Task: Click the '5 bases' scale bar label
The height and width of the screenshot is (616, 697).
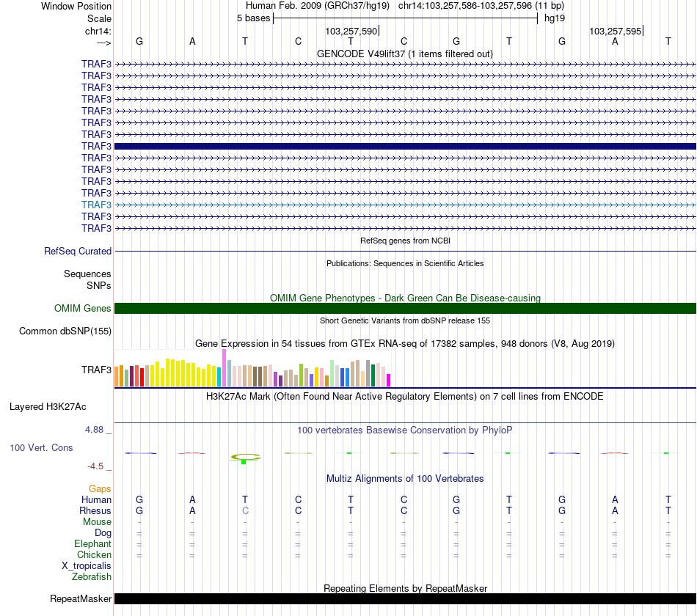Action: tap(253, 18)
